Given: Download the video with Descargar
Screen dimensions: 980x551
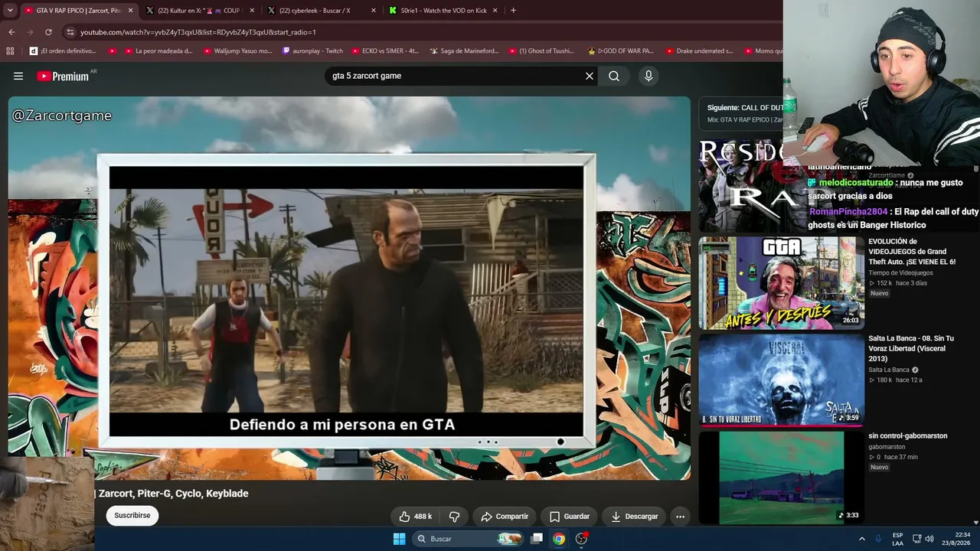Looking at the screenshot, I should [x=634, y=517].
